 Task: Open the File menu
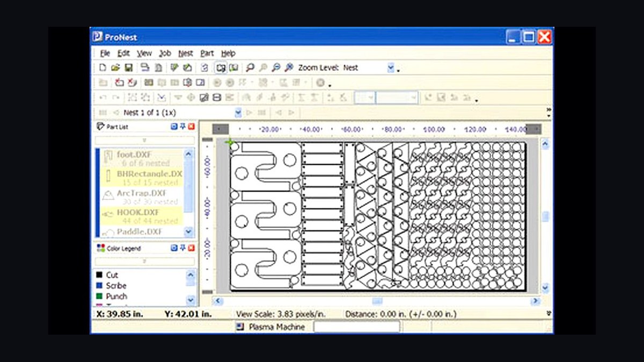click(105, 53)
